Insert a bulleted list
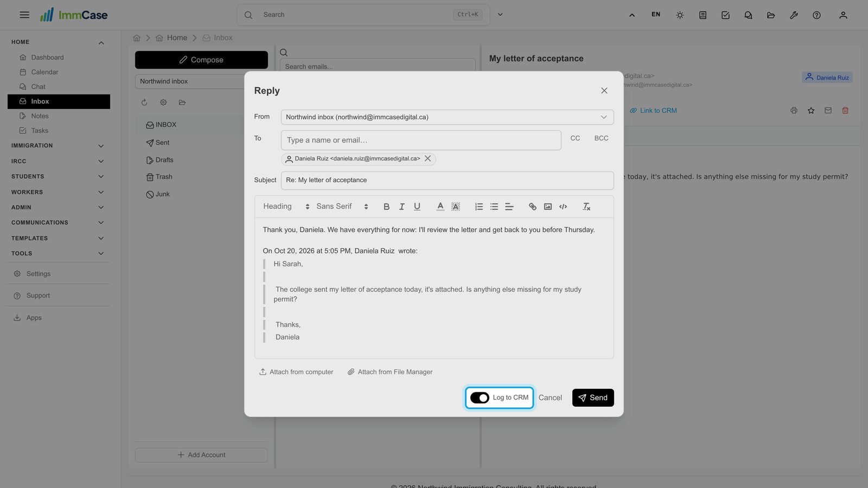Screen dimensions: 868x488 click(494, 207)
